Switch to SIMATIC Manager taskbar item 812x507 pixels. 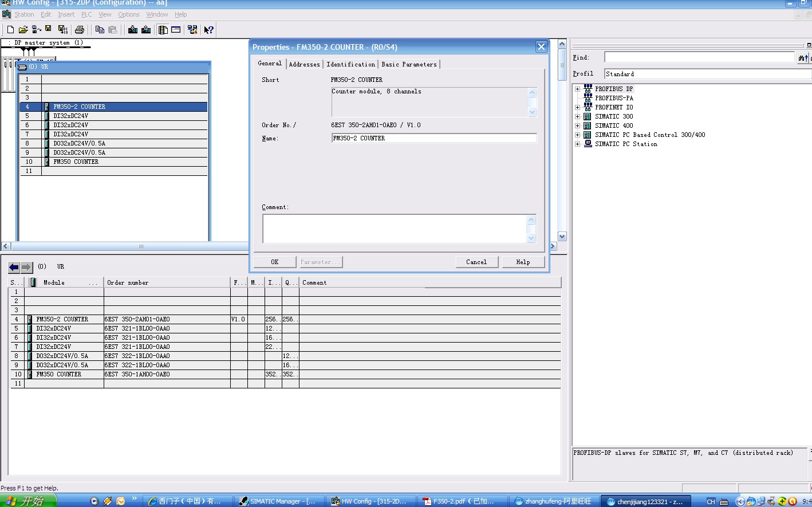[x=280, y=501]
